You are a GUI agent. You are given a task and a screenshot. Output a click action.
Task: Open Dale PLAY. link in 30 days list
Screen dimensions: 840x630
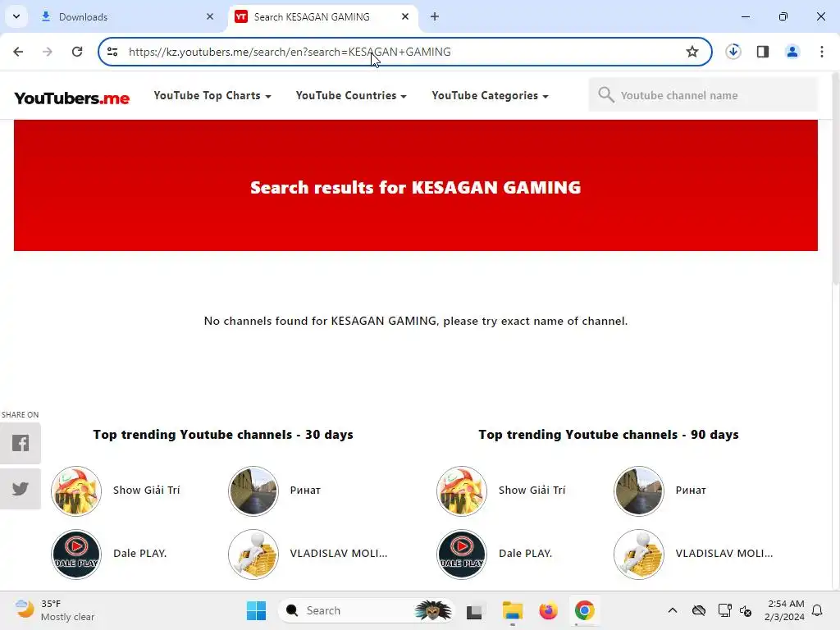click(139, 554)
